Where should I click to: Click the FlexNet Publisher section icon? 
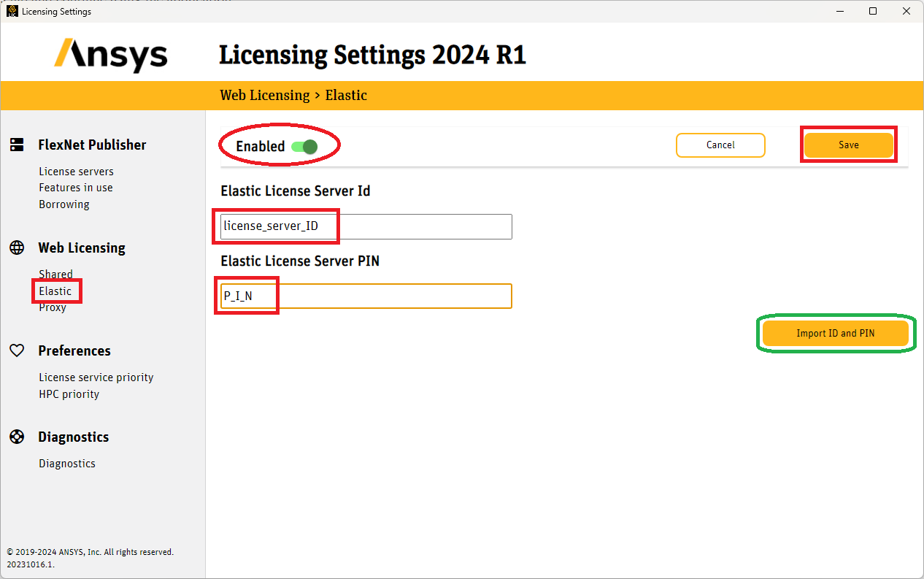(x=17, y=145)
